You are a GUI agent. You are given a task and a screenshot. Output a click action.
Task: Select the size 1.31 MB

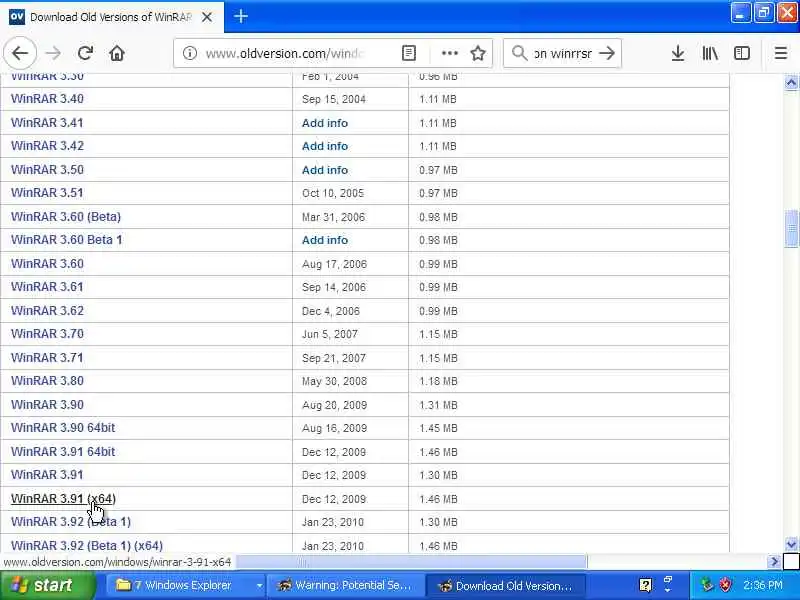(438, 405)
